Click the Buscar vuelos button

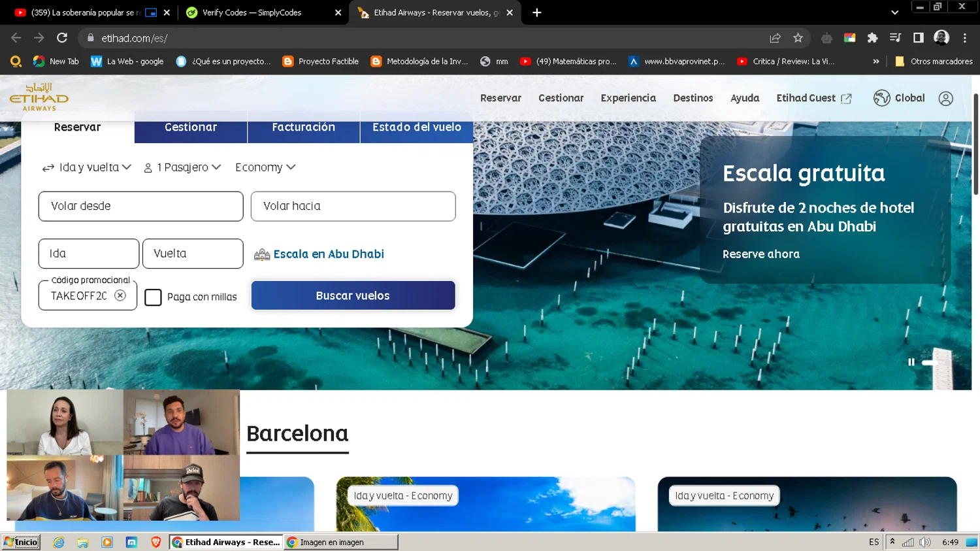point(353,295)
